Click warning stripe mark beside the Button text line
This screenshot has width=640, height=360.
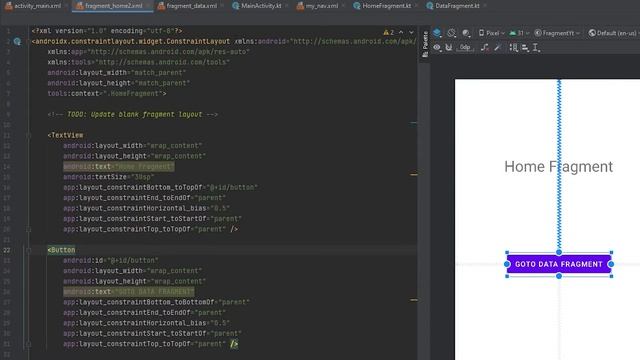414,300
